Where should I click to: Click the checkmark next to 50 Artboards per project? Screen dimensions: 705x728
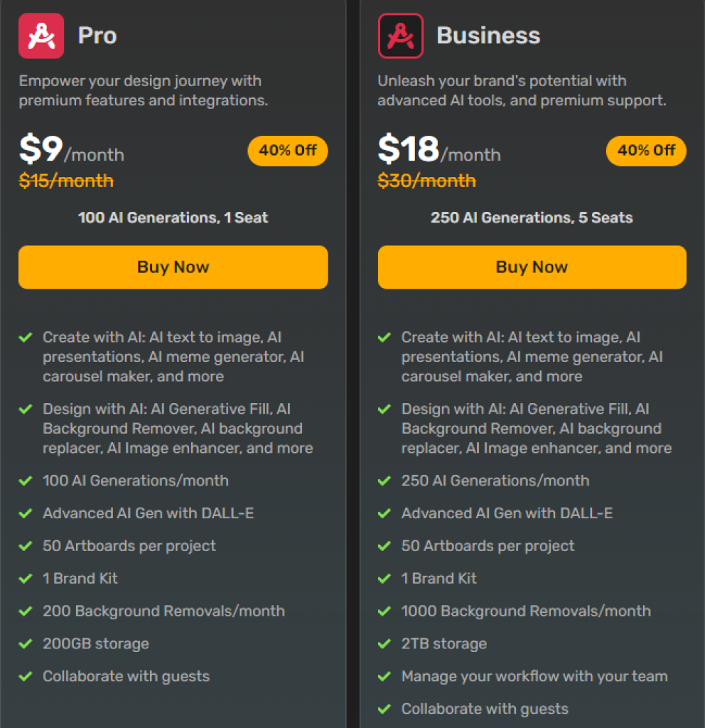tap(27, 546)
